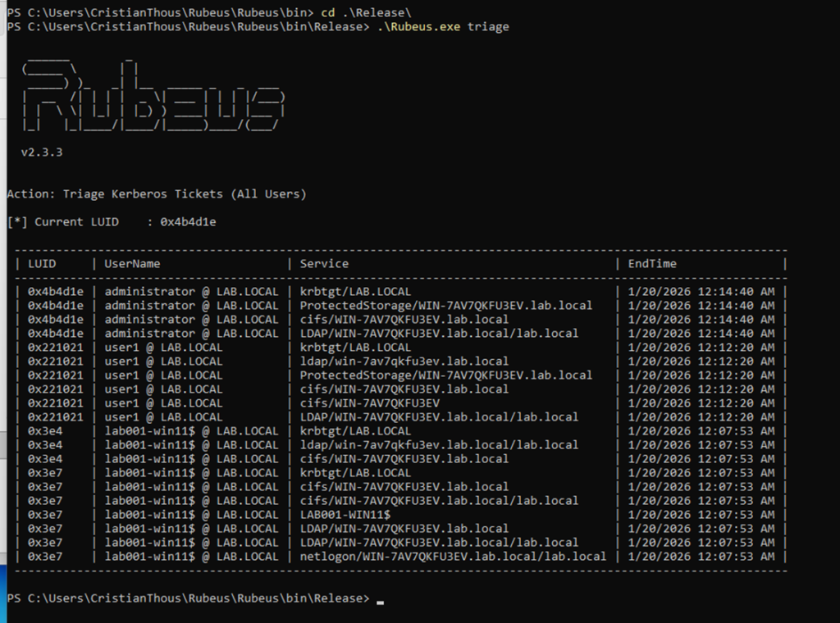Click the UserName column header
This screenshot has width=840, height=623.
coord(132,264)
